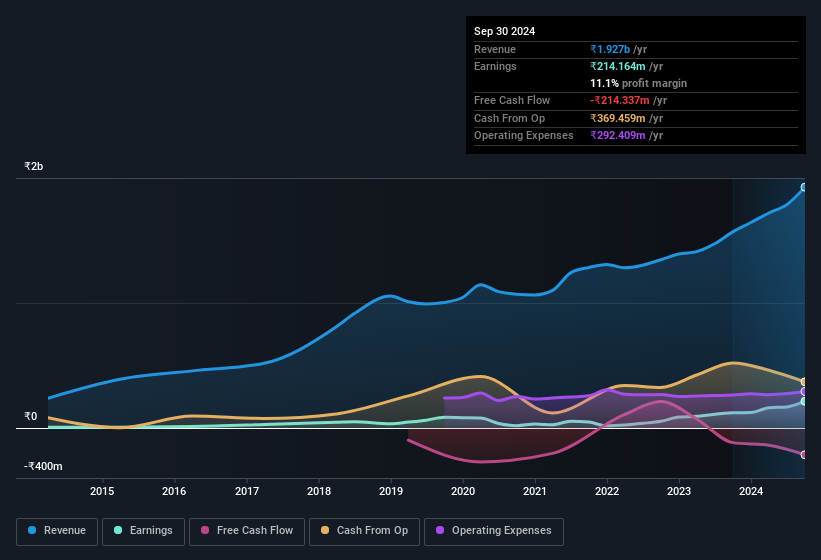Viewport: 821px width, 560px height.
Task: Click the 2019 x-axis label
Action: pyautogui.click(x=391, y=491)
